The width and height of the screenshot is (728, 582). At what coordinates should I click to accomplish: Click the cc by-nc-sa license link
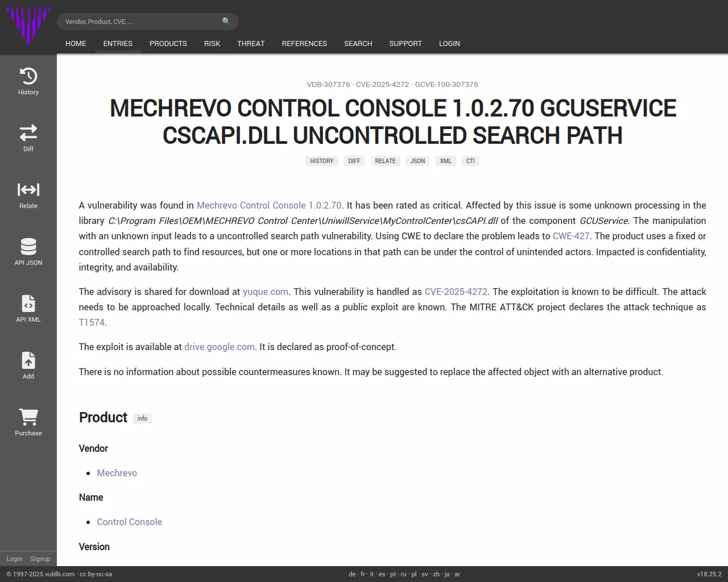(96, 574)
